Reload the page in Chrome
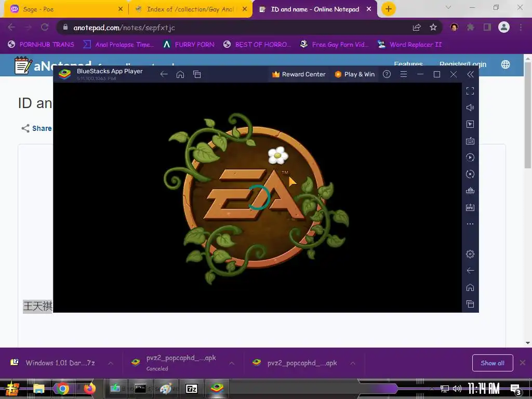Viewport: 532px width, 399px height. (x=45, y=27)
